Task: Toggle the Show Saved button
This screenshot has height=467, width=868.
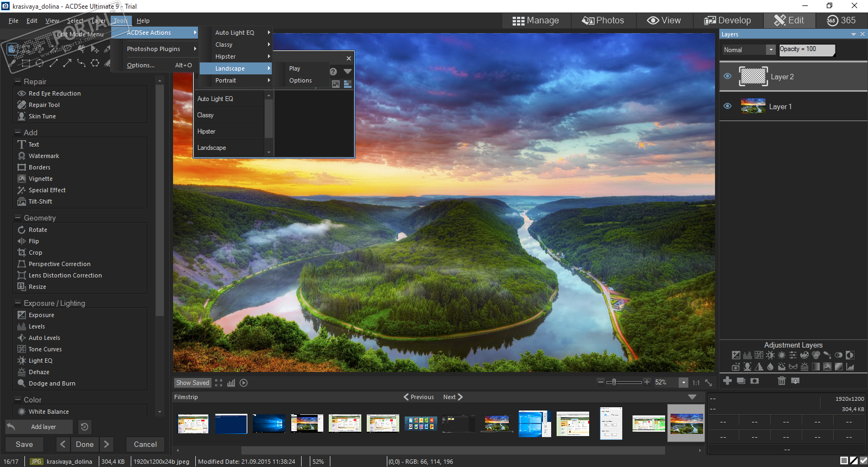Action: (x=192, y=383)
